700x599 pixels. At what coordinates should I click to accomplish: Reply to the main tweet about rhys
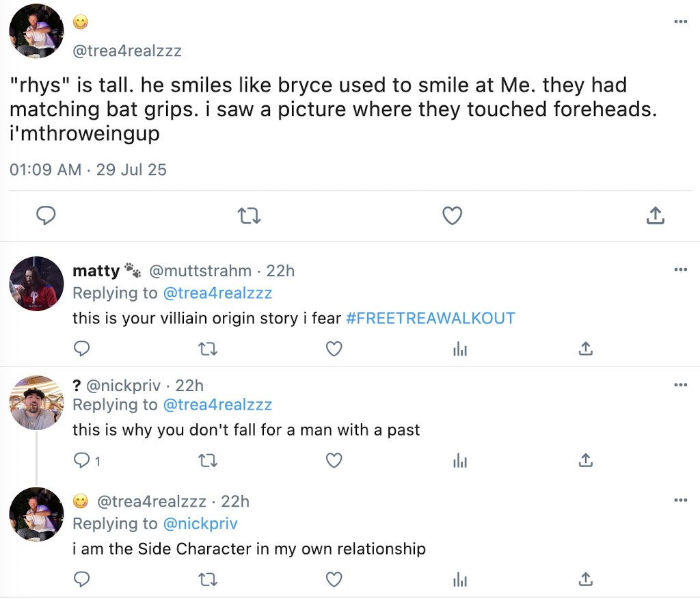(x=45, y=216)
